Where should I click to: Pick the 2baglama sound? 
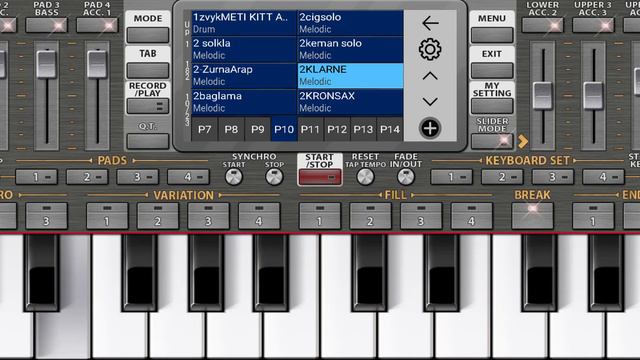244,102
